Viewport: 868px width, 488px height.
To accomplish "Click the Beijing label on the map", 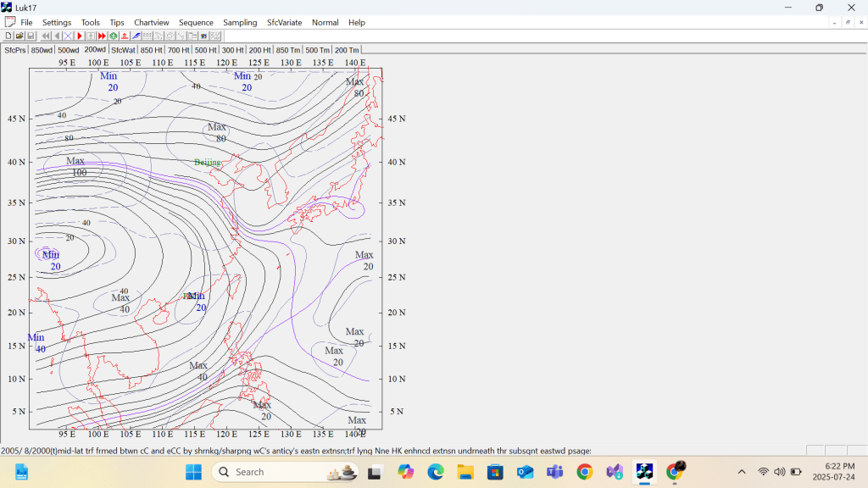I will point(207,162).
